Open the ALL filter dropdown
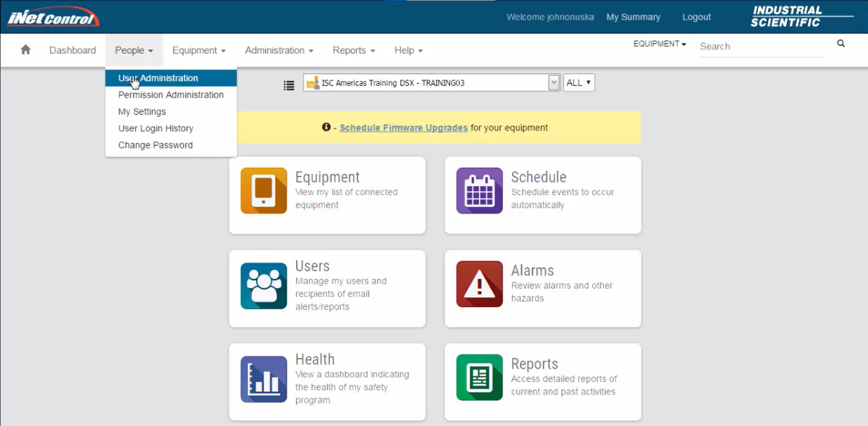868x426 pixels. (578, 82)
